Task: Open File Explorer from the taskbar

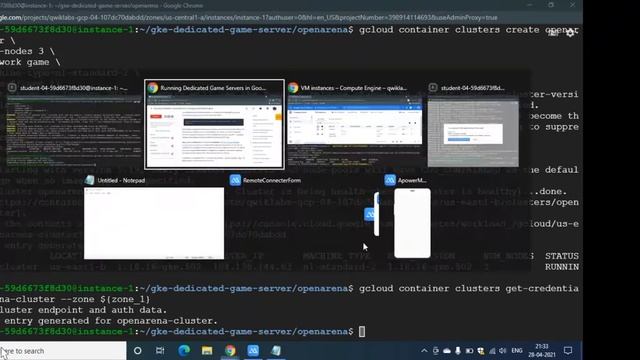Action: 207,350
